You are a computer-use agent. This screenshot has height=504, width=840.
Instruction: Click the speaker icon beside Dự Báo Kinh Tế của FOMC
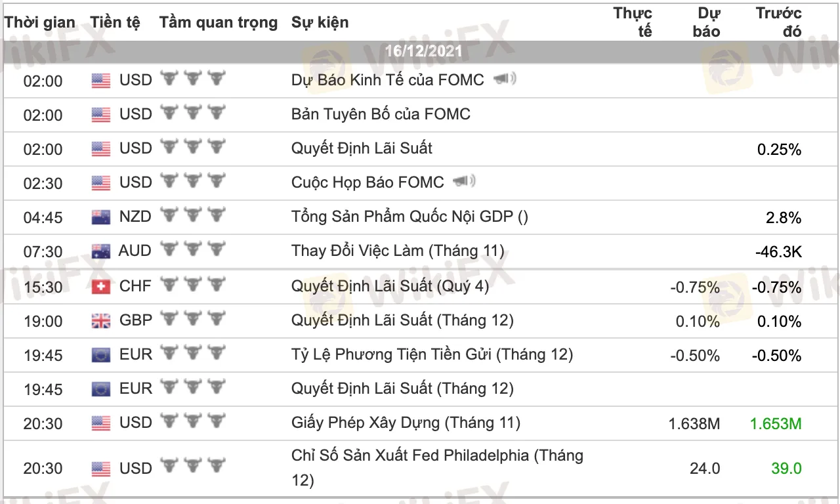(x=505, y=79)
